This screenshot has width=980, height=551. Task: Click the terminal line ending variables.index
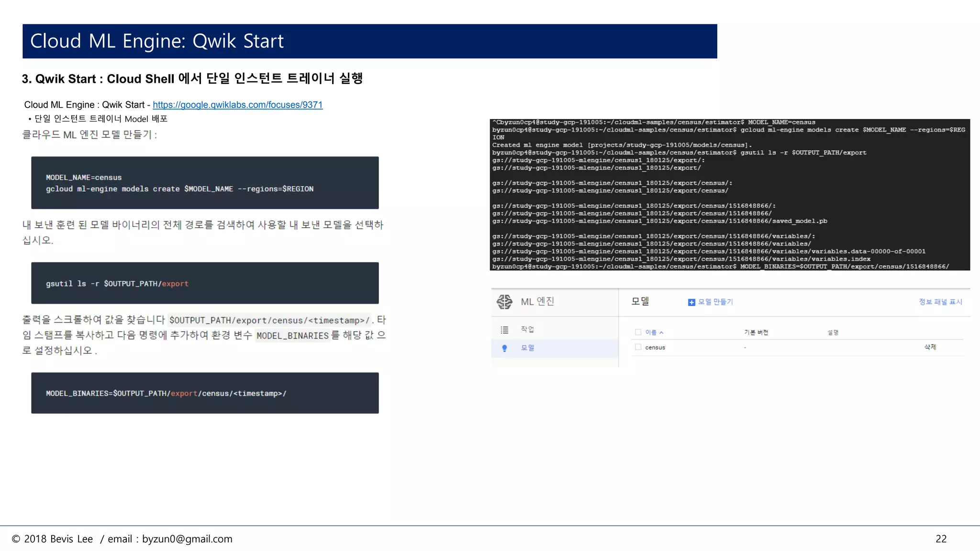tap(681, 259)
